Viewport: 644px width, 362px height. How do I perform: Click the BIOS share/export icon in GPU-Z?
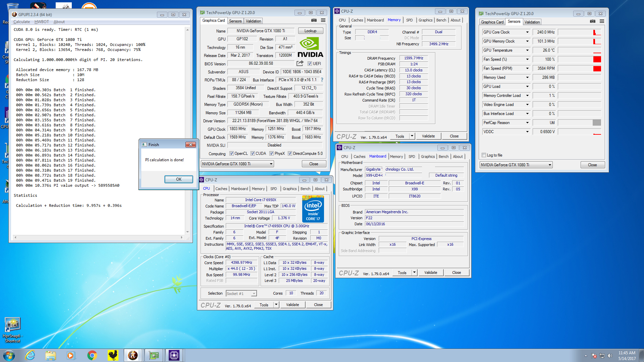[x=300, y=63]
